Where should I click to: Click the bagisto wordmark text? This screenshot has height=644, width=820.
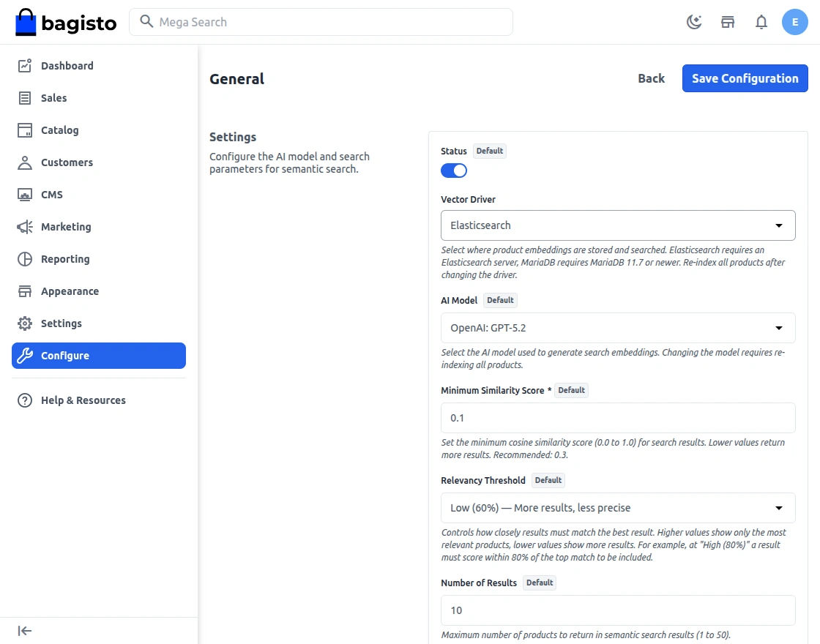[x=78, y=23]
